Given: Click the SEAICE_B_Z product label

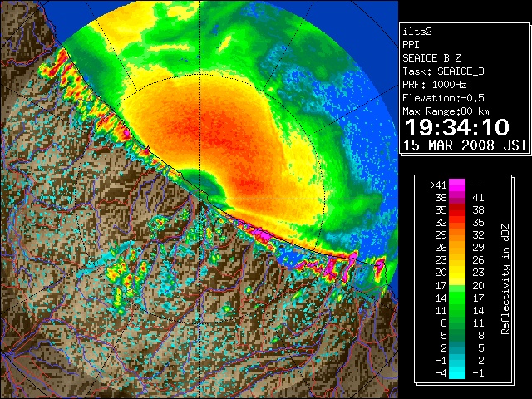Looking at the screenshot, I should click(x=431, y=58).
